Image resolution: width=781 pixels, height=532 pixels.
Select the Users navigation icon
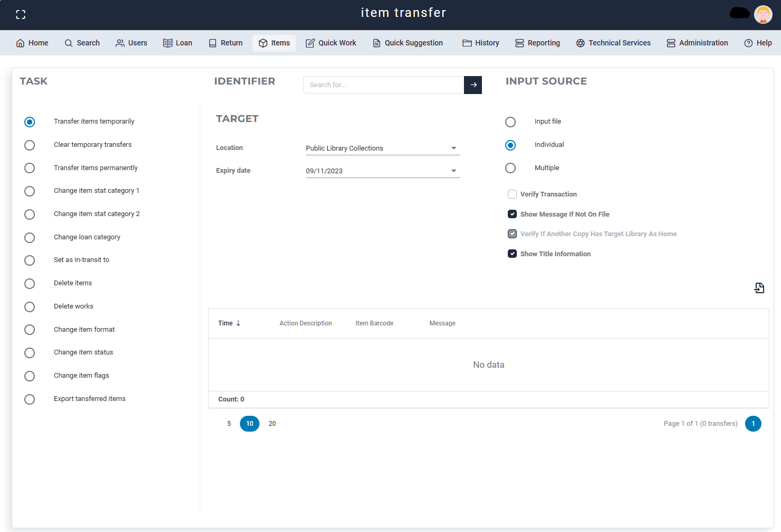119,43
